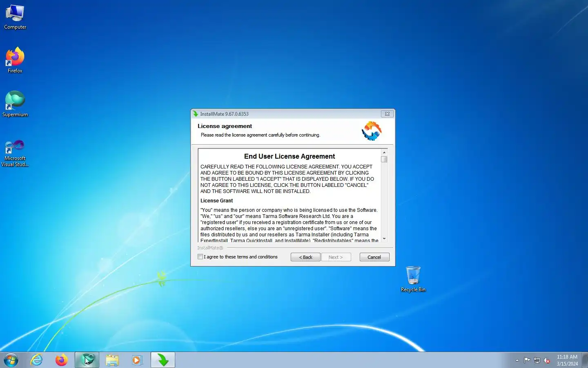Click the Back button in installer

point(305,257)
